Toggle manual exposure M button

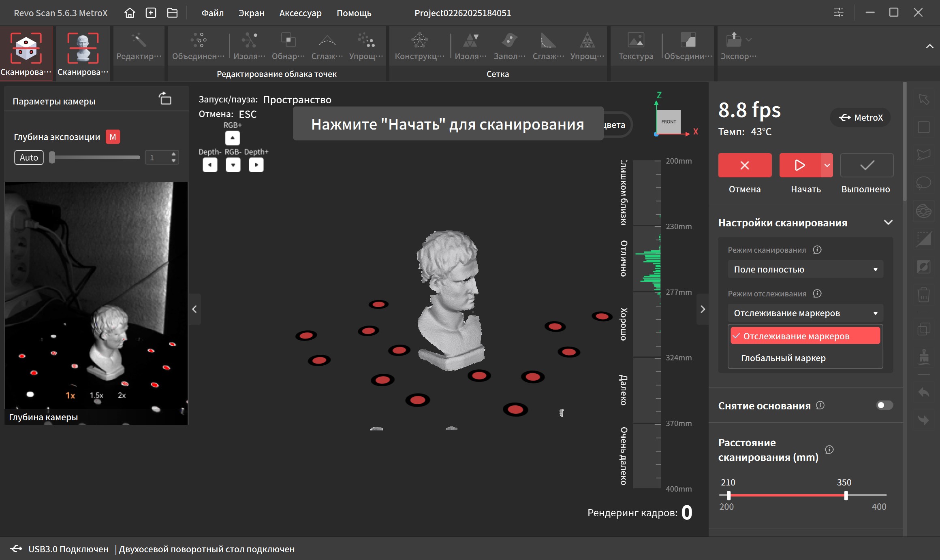(113, 137)
